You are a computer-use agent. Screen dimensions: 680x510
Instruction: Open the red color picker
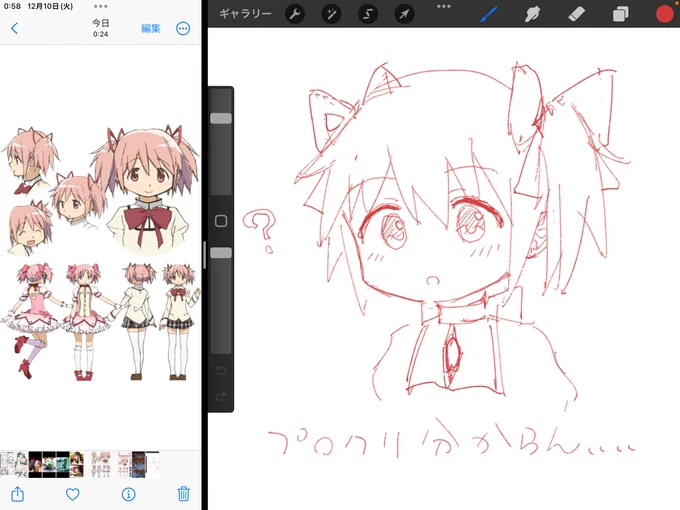tap(665, 13)
